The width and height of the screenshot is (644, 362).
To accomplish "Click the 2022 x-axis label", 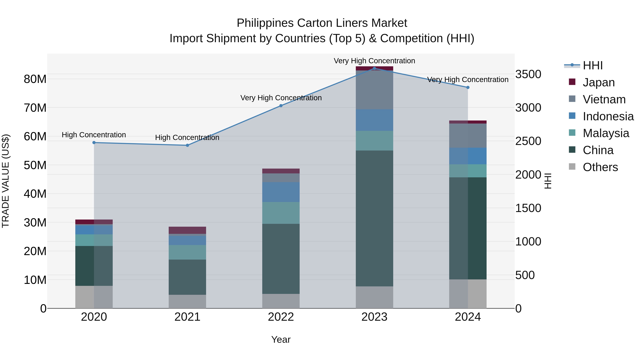I will [x=281, y=317].
